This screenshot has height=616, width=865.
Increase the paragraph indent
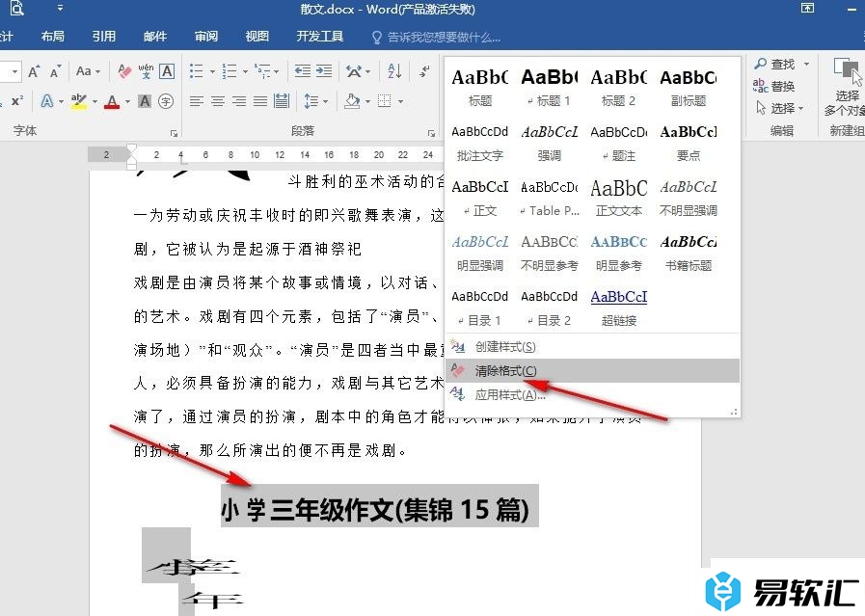tap(323, 71)
